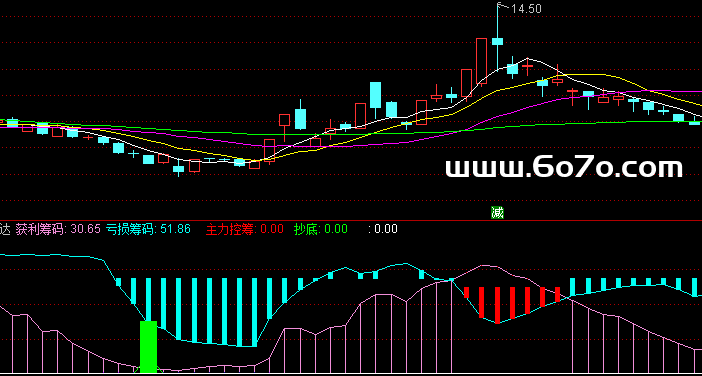Select the large green 抄底 signal bar

point(149,346)
